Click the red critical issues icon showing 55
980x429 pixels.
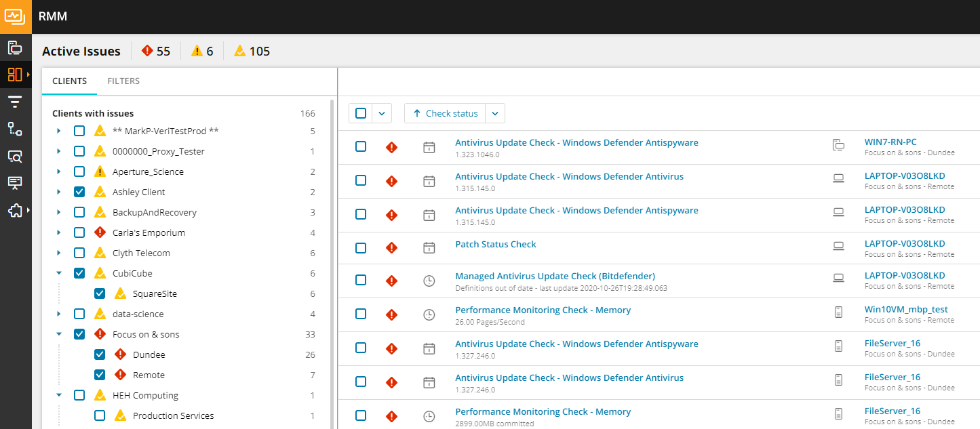147,51
